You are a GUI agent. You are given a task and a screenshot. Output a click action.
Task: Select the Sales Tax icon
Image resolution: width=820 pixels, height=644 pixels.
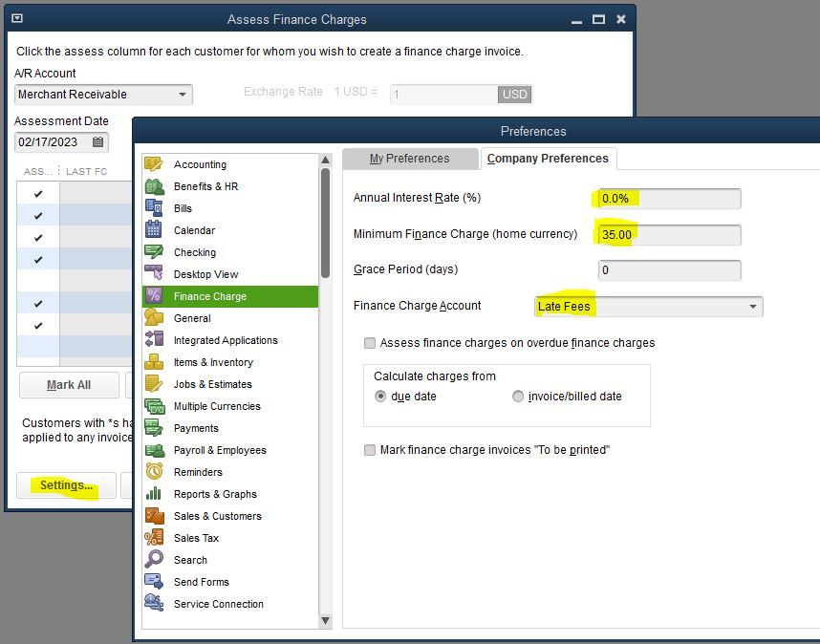click(x=154, y=537)
